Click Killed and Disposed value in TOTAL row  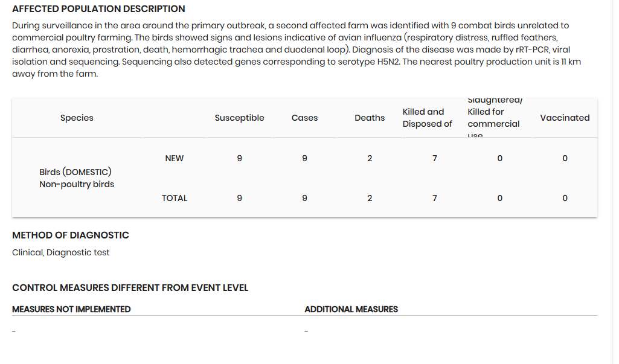point(435,198)
